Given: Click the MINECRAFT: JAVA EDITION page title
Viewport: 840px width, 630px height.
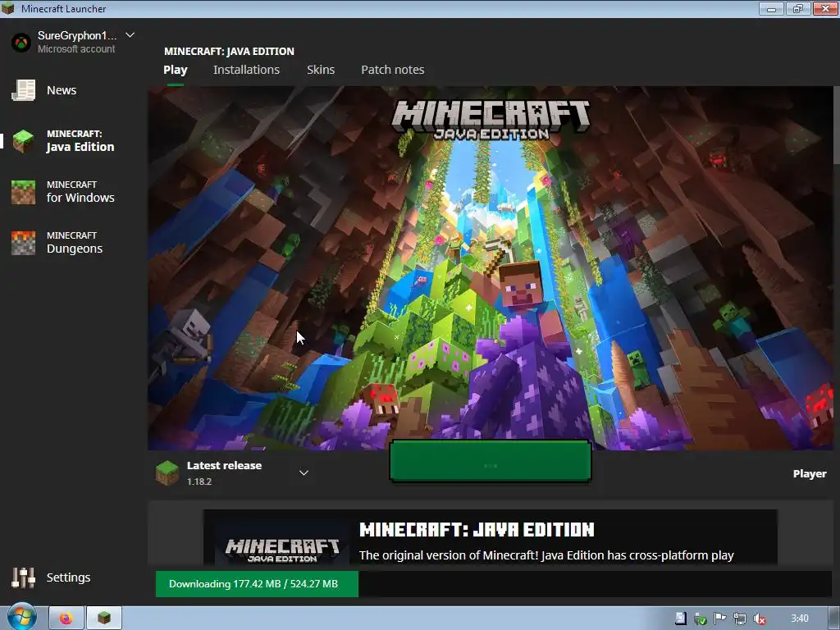Looking at the screenshot, I should (x=229, y=52).
